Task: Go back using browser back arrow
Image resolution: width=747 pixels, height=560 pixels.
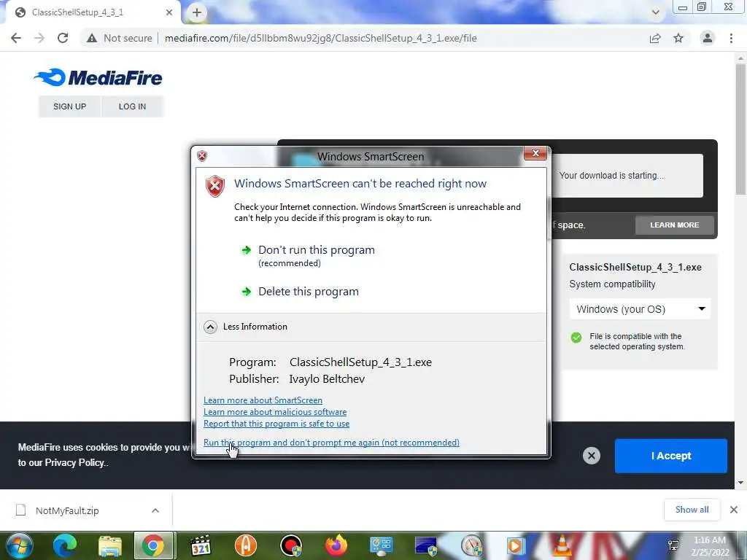Action: tap(16, 38)
